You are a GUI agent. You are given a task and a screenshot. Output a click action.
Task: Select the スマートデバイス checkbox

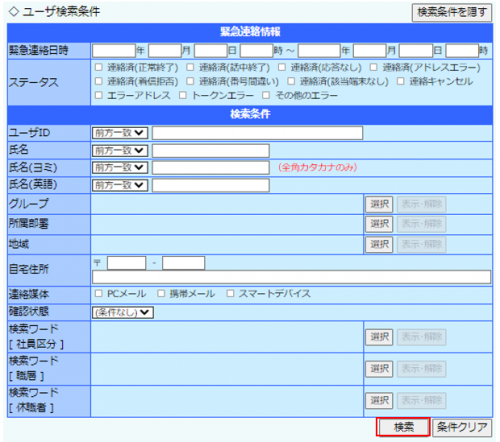tap(230, 293)
